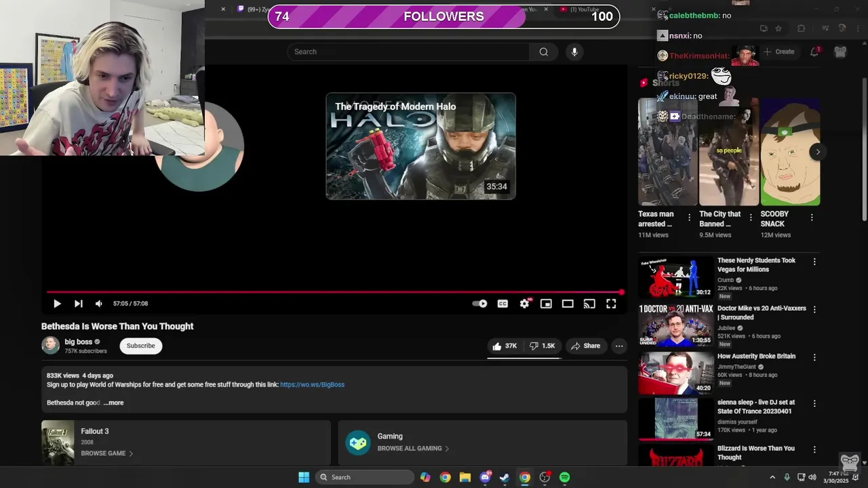Play the Bethesda video
The width and height of the screenshot is (868, 488).
[57, 304]
